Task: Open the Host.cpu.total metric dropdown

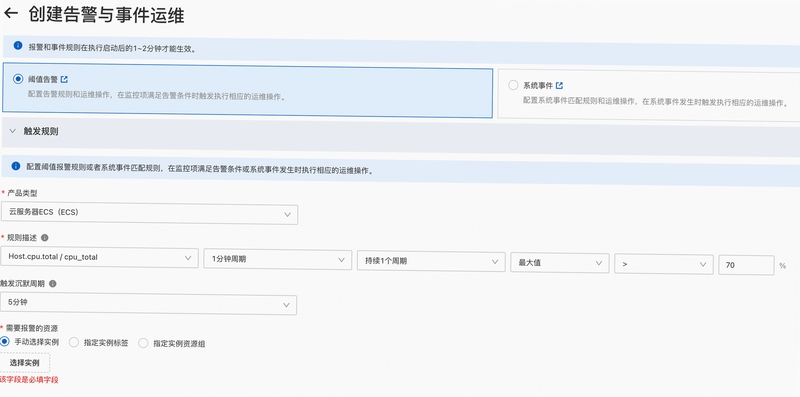Action: [x=100, y=258]
